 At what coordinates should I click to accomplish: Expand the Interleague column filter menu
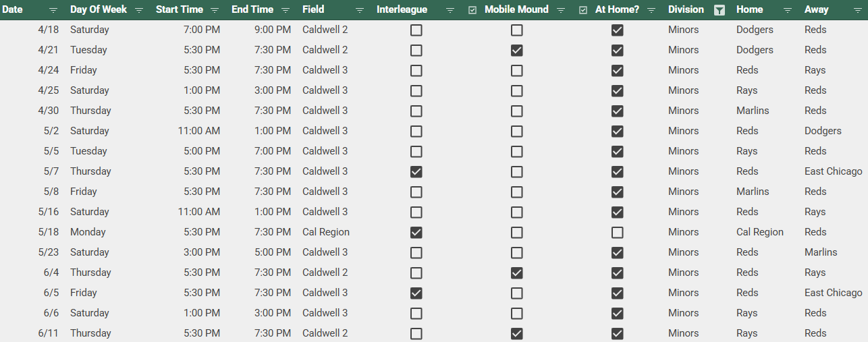[x=450, y=10]
